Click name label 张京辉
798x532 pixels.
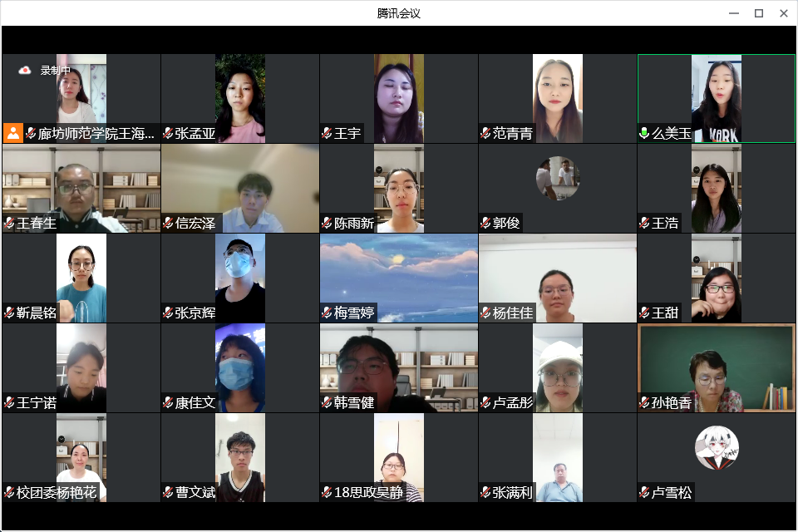coord(195,313)
